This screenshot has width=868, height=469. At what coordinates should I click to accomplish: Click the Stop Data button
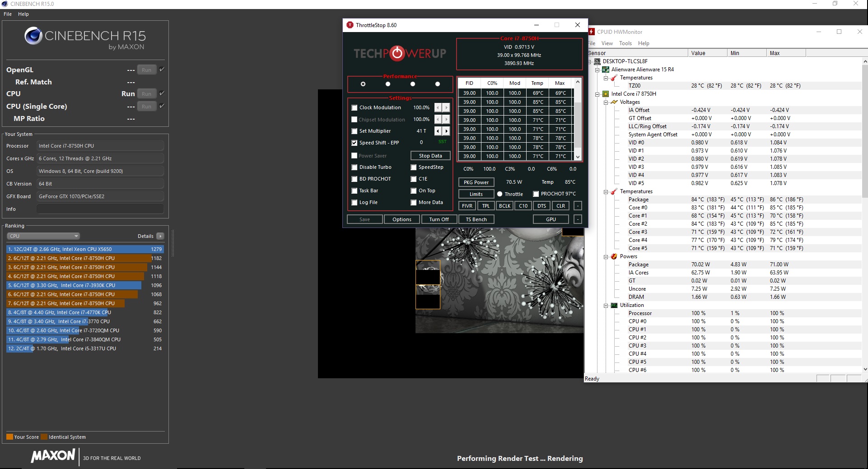tap(430, 156)
